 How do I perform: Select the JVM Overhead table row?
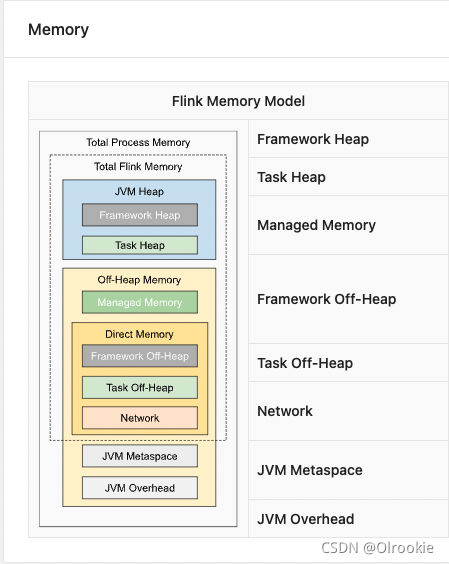click(349, 519)
